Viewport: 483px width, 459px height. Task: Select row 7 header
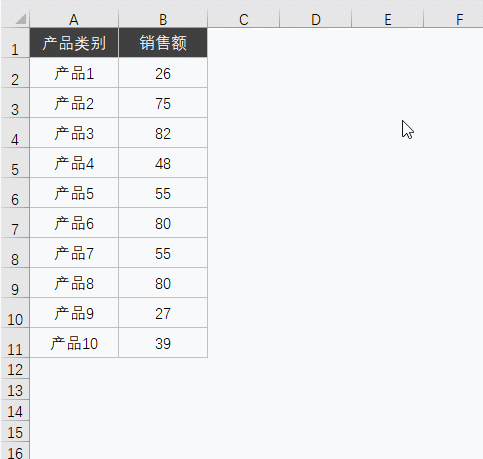[x=15, y=223]
